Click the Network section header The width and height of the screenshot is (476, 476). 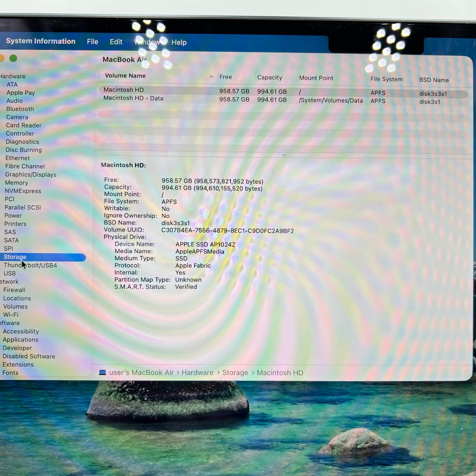(9, 282)
